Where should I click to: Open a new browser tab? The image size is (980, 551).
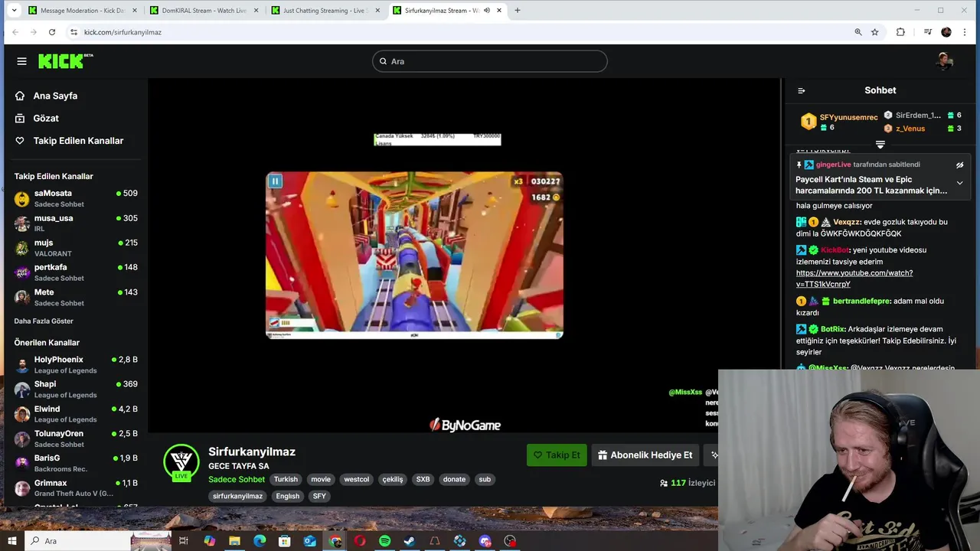click(518, 11)
